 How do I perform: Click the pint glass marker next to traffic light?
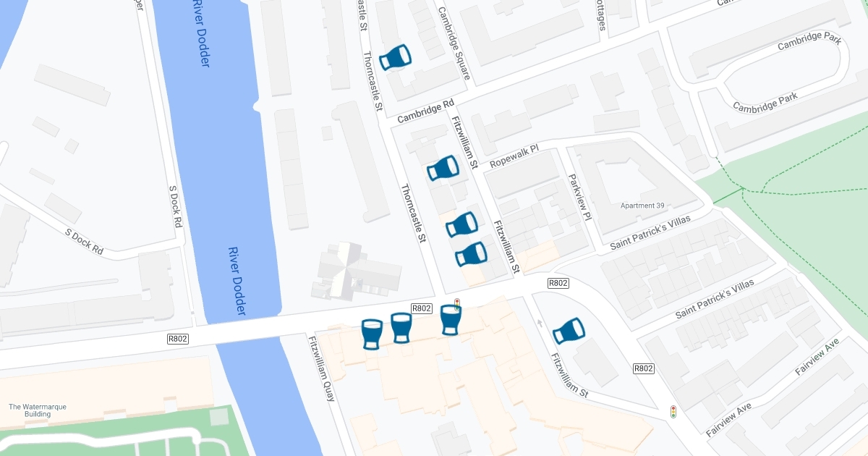[450, 320]
